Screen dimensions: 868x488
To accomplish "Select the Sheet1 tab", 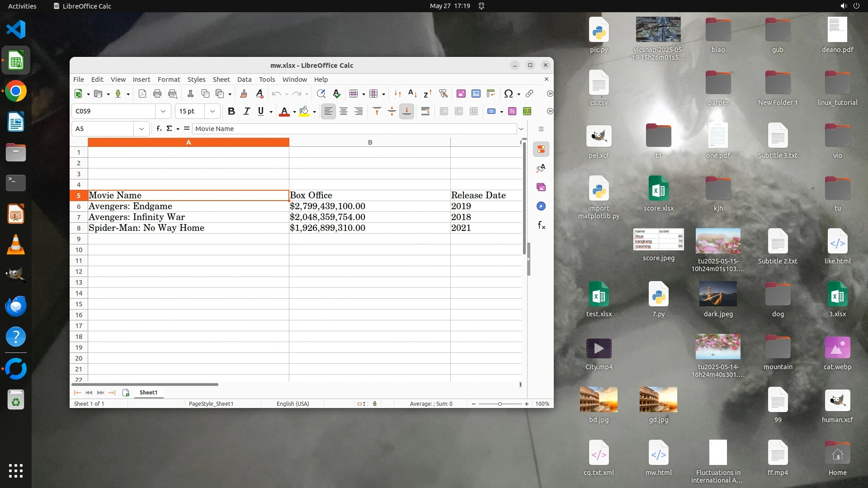I will click(148, 392).
